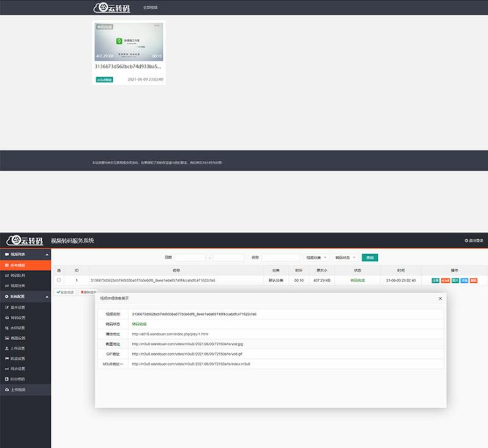The image size is (488, 448).
Task: Open 防盗设置 in the sidebar
Action: pyautogui.click(x=18, y=359)
